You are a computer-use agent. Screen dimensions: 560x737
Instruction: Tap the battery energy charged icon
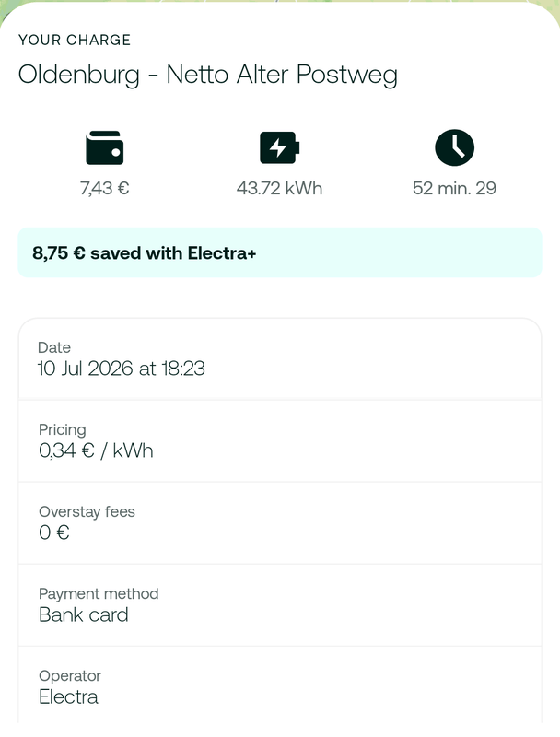[x=279, y=147]
